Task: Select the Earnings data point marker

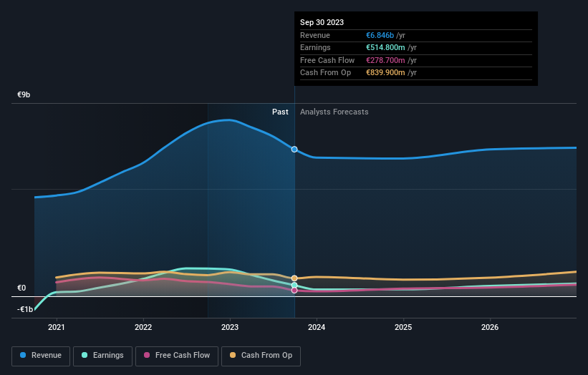Action: pyautogui.click(x=294, y=286)
